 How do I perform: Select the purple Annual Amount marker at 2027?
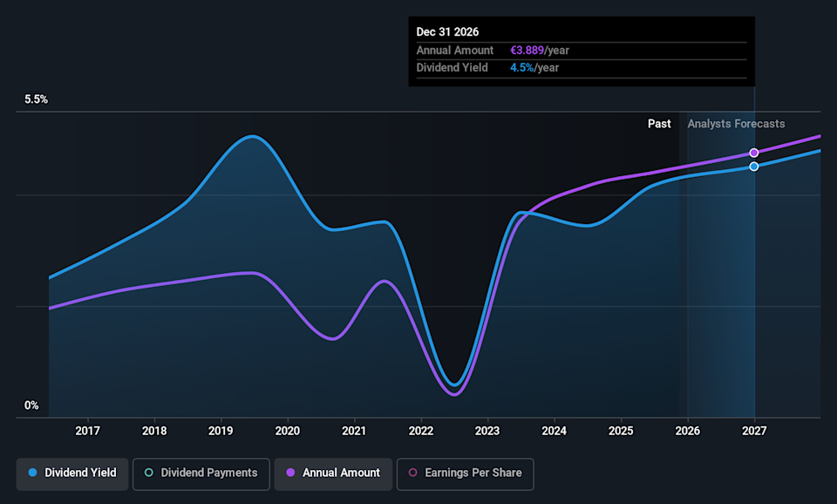(754, 153)
